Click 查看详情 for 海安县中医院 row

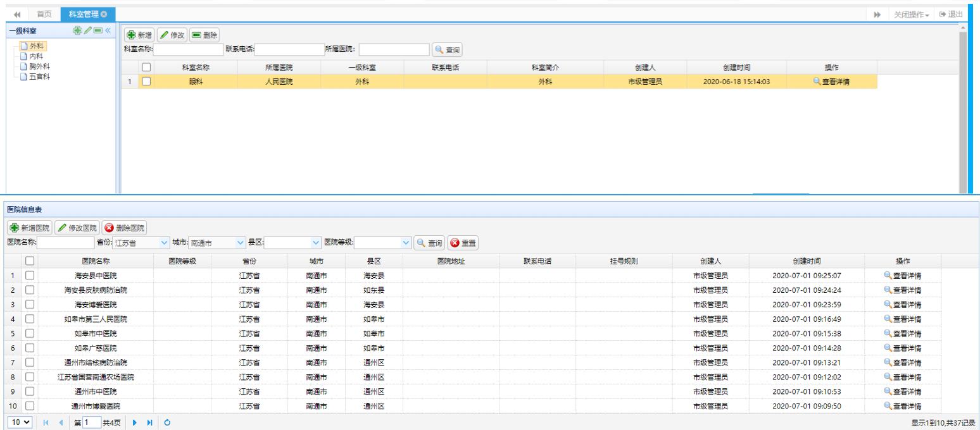(902, 276)
